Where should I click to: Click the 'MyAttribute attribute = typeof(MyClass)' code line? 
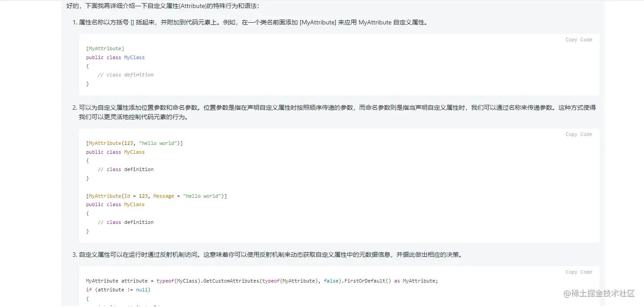pos(262,281)
